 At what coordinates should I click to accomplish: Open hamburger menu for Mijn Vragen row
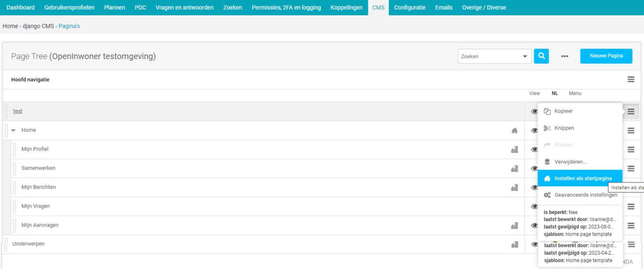coord(631,207)
